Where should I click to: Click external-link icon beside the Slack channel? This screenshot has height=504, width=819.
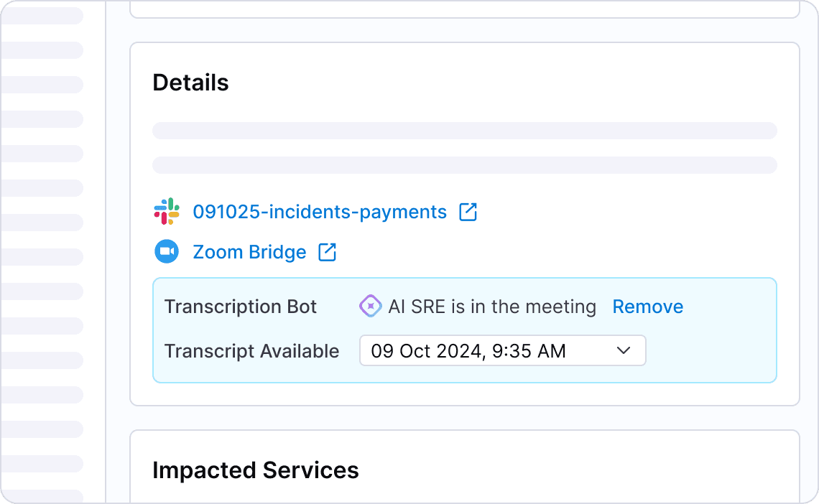pyautogui.click(x=468, y=212)
